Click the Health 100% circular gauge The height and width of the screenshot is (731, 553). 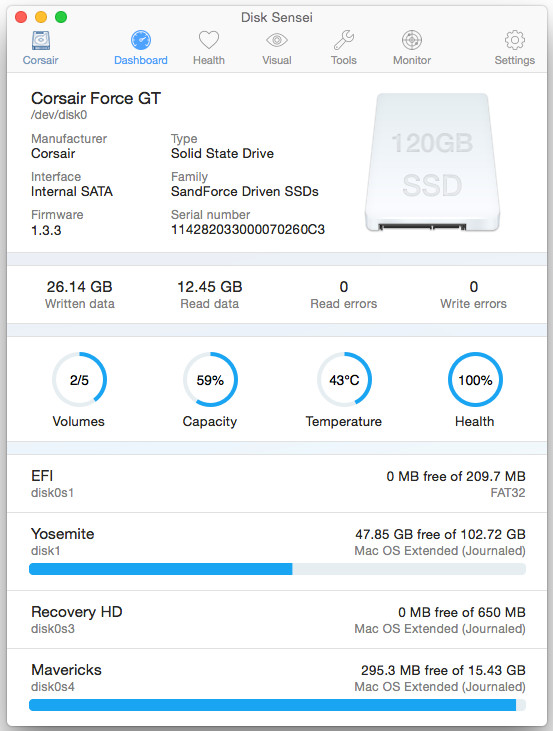click(475, 379)
